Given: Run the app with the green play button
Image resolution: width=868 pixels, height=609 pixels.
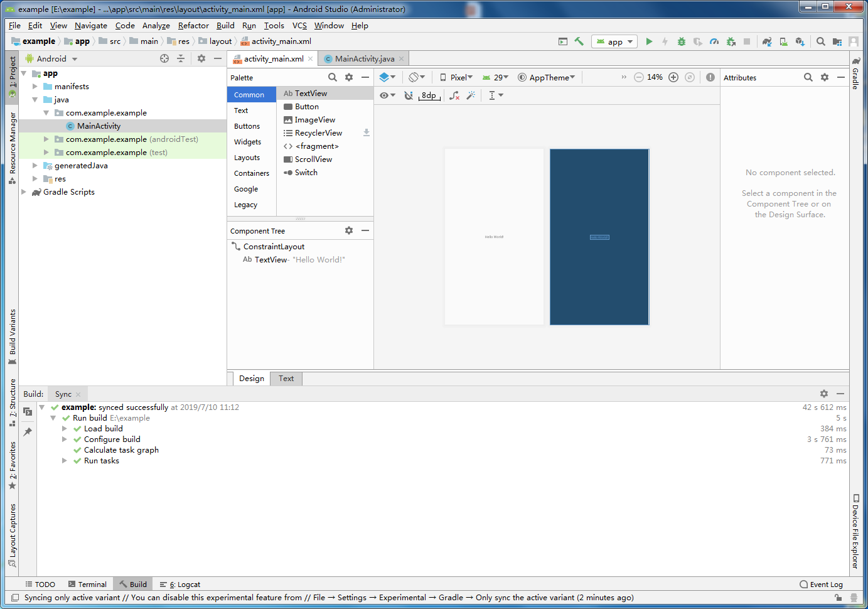Looking at the screenshot, I should point(649,41).
